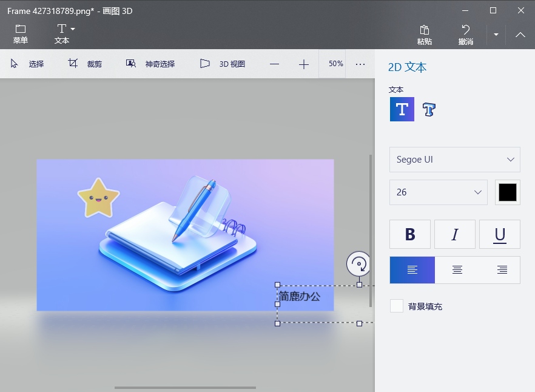Zoom in with the plus button

303,63
